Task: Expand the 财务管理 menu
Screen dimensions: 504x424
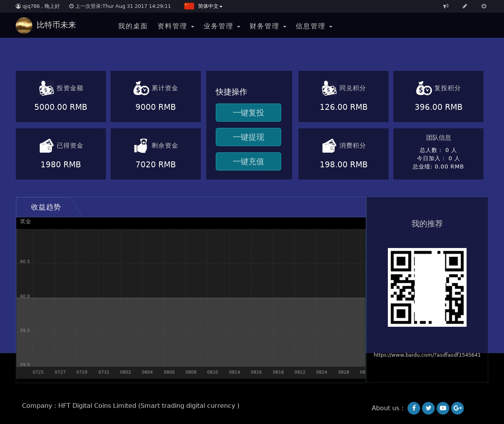Action: pyautogui.click(x=268, y=26)
